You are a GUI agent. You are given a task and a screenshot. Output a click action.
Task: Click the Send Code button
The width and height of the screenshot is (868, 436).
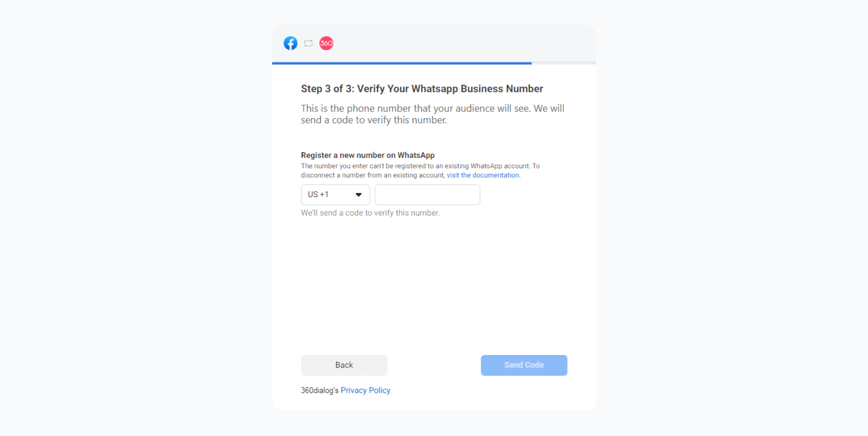coord(524,365)
